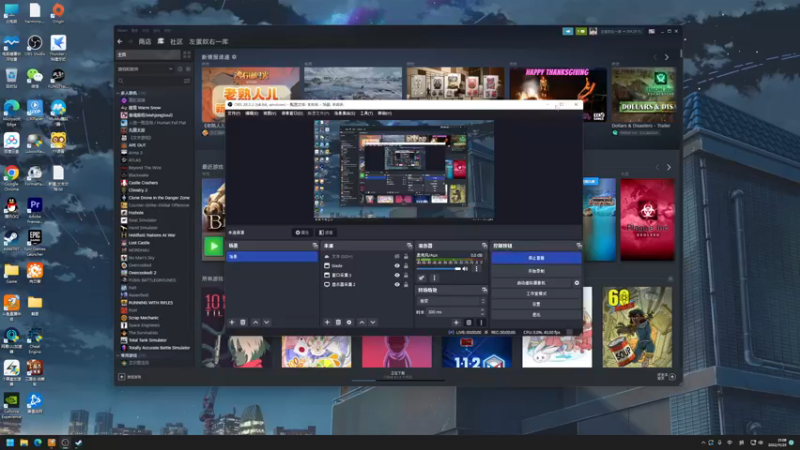
Task: Click Exit in OBS controls
Action: (536, 315)
